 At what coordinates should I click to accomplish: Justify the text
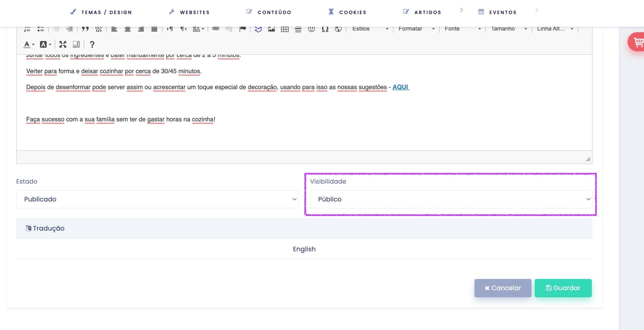coord(154,29)
